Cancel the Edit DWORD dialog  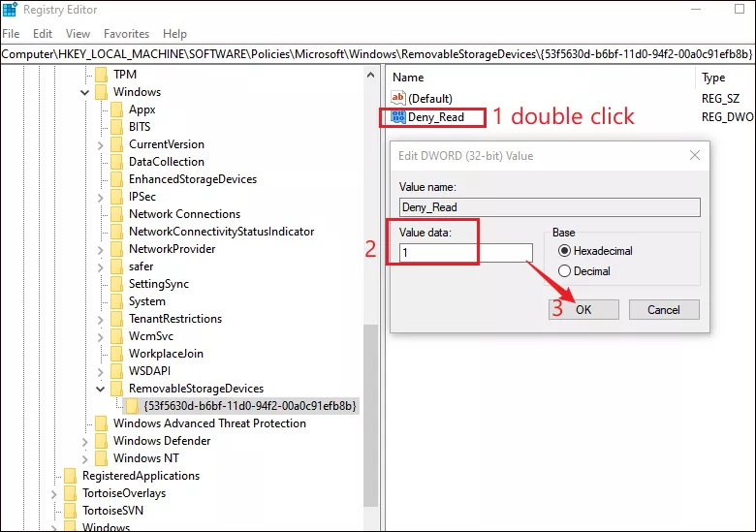click(664, 309)
